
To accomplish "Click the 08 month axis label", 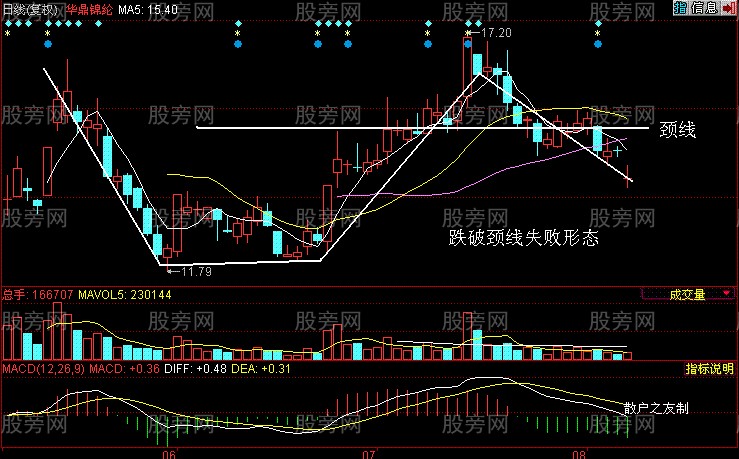I will [579, 454].
